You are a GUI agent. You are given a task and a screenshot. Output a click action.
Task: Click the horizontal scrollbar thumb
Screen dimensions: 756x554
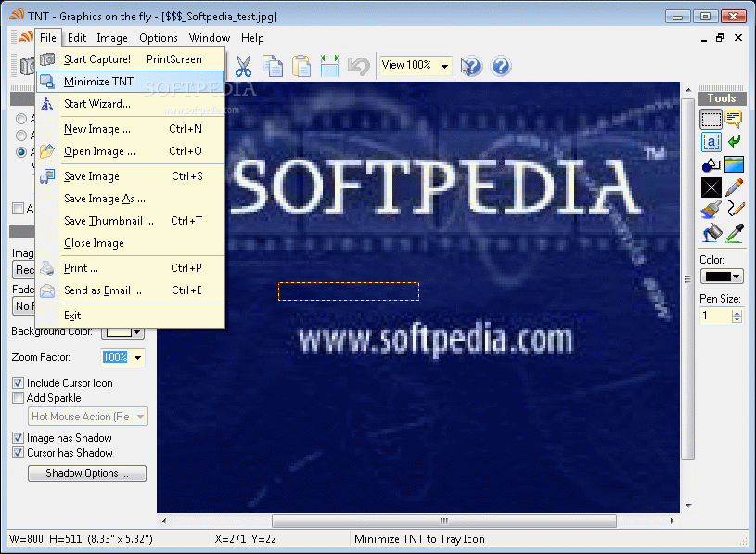click(x=444, y=521)
